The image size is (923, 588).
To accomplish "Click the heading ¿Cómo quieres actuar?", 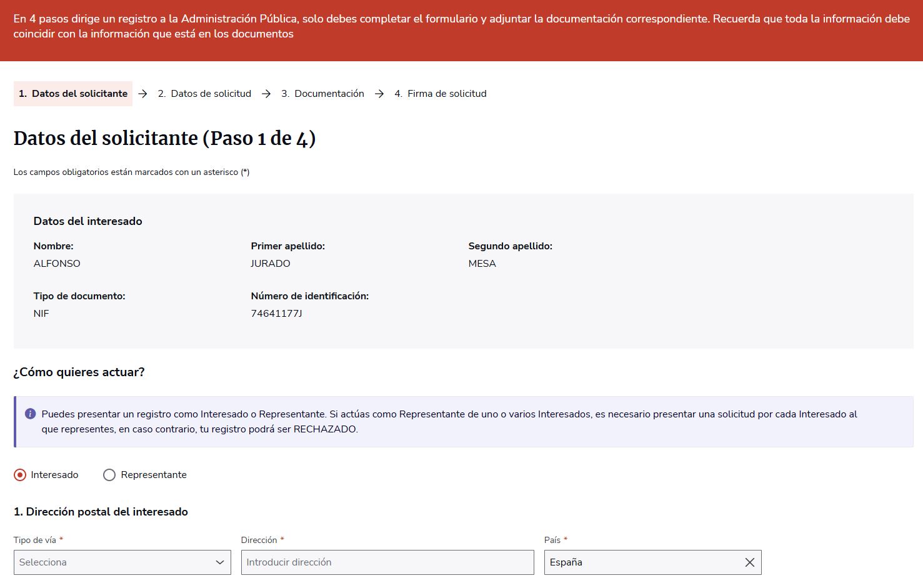I will 79,372.
